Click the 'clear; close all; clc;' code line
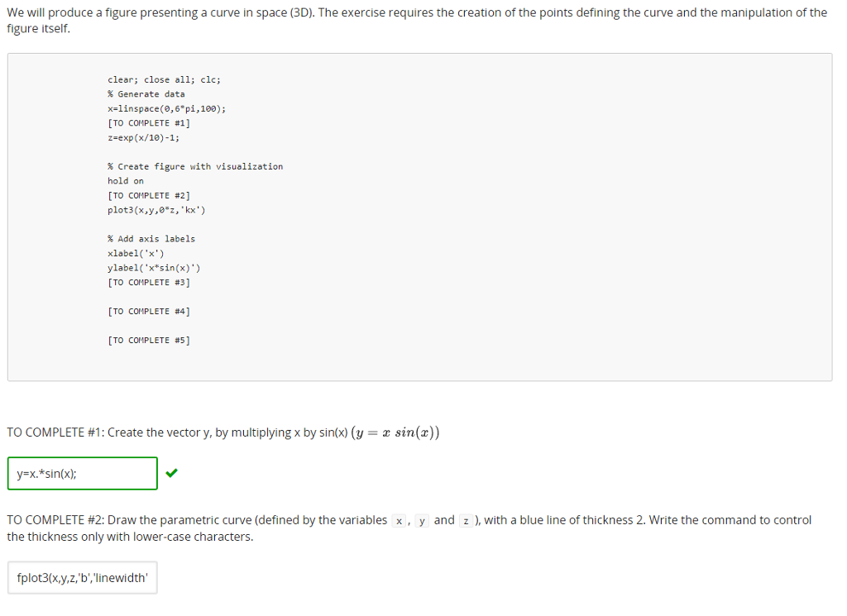The height and width of the screenshot is (616, 847). (165, 80)
